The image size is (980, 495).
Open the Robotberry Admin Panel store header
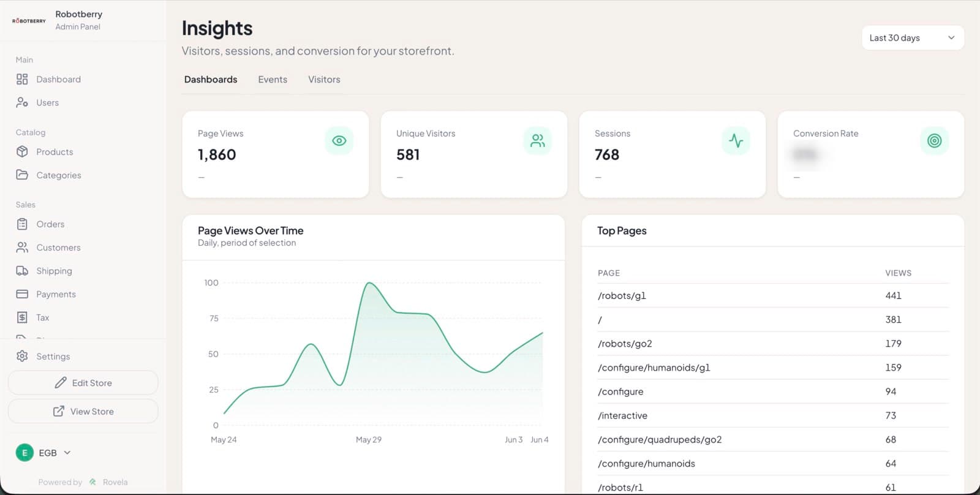click(58, 20)
